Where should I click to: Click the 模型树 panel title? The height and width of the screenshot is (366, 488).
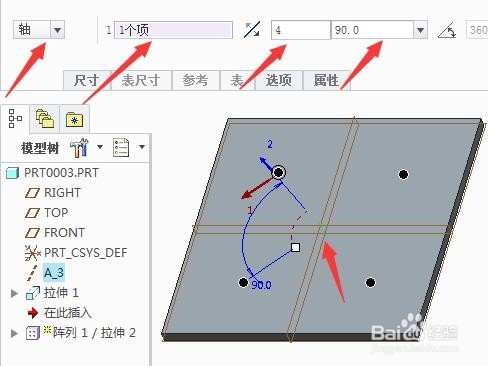tap(40, 148)
